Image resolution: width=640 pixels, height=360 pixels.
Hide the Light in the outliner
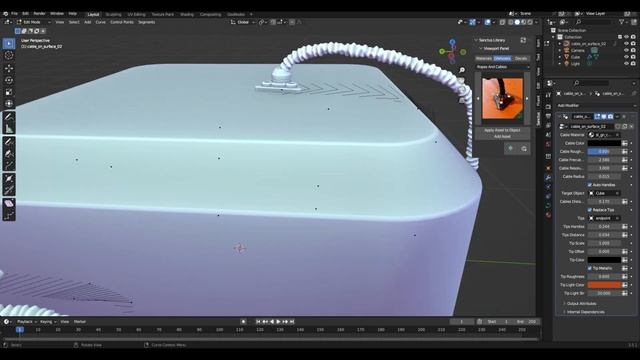(x=627, y=64)
